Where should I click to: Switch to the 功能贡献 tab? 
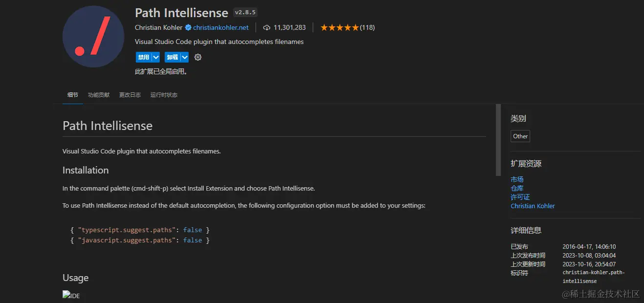[x=98, y=95]
